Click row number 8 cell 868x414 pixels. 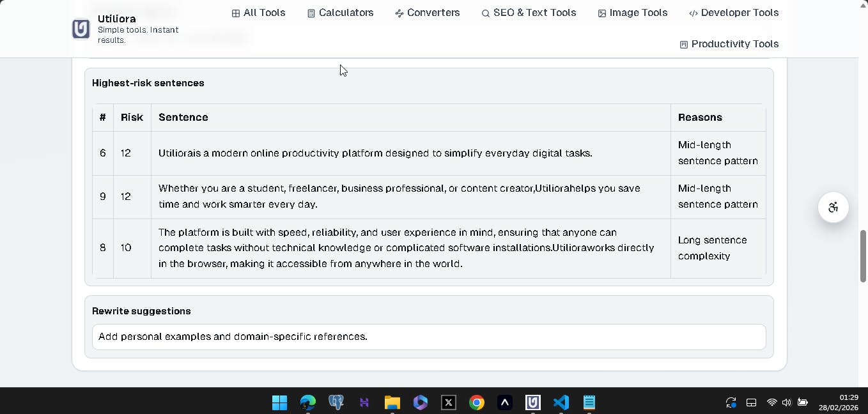103,248
